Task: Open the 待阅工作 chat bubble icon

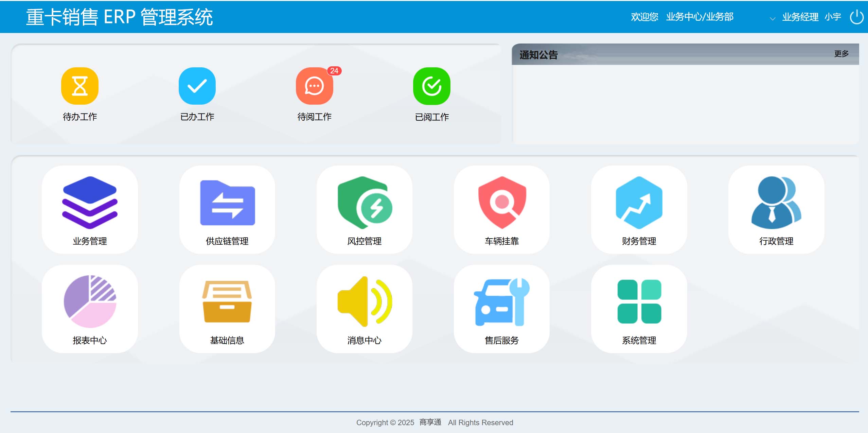Action: point(314,86)
